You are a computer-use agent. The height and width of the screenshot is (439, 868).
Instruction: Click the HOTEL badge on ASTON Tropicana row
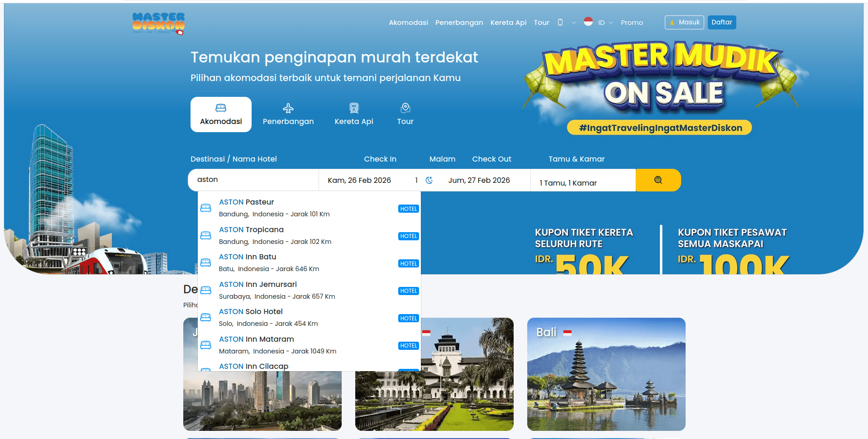[408, 235]
